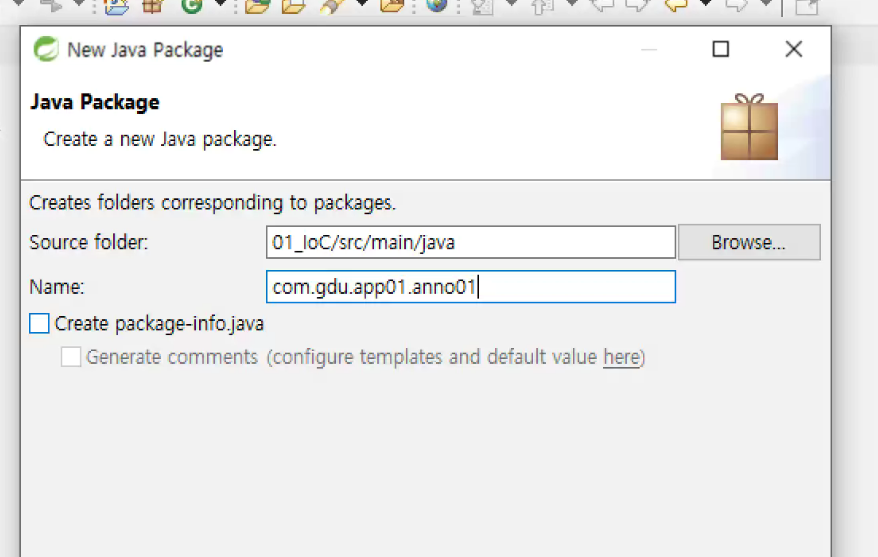Focus the package Name input field
The height and width of the screenshot is (557, 878).
tap(471, 287)
